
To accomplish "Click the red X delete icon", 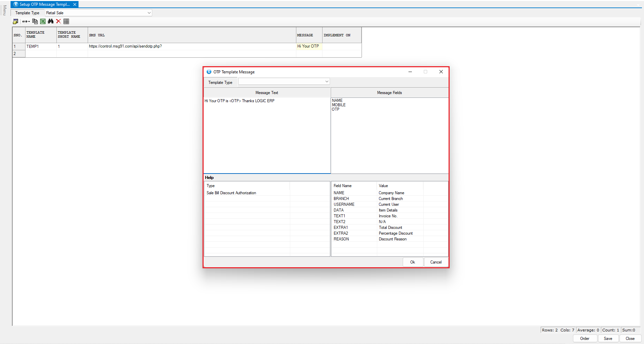I will coord(58,21).
